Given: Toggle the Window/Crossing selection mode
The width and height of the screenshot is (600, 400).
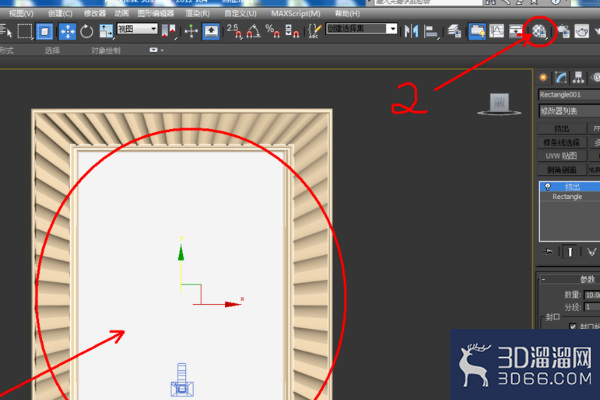Looking at the screenshot, I should [x=44, y=31].
